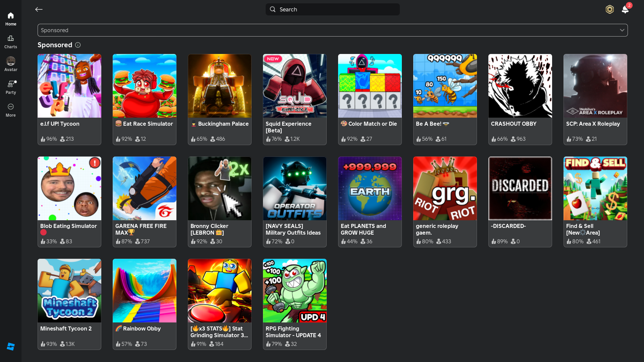
Task: Open the More menu
Action: (11, 110)
